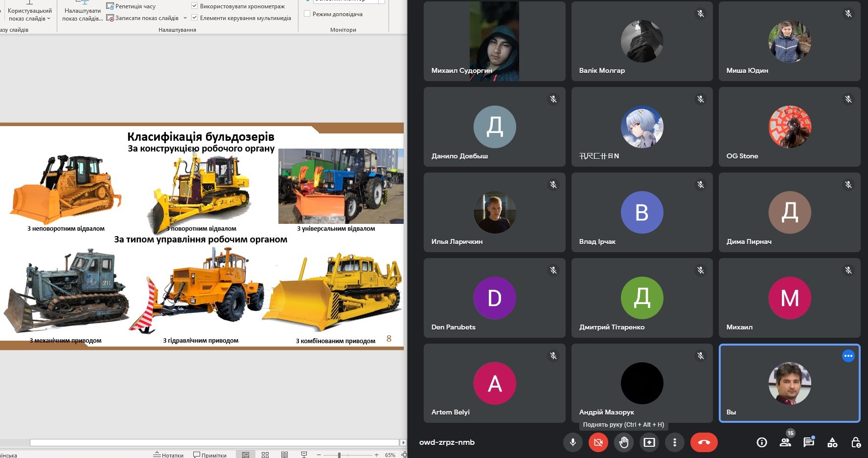Screen dimensions: 868x458
Task: Mute the microphone in the meeting
Action: [572, 442]
